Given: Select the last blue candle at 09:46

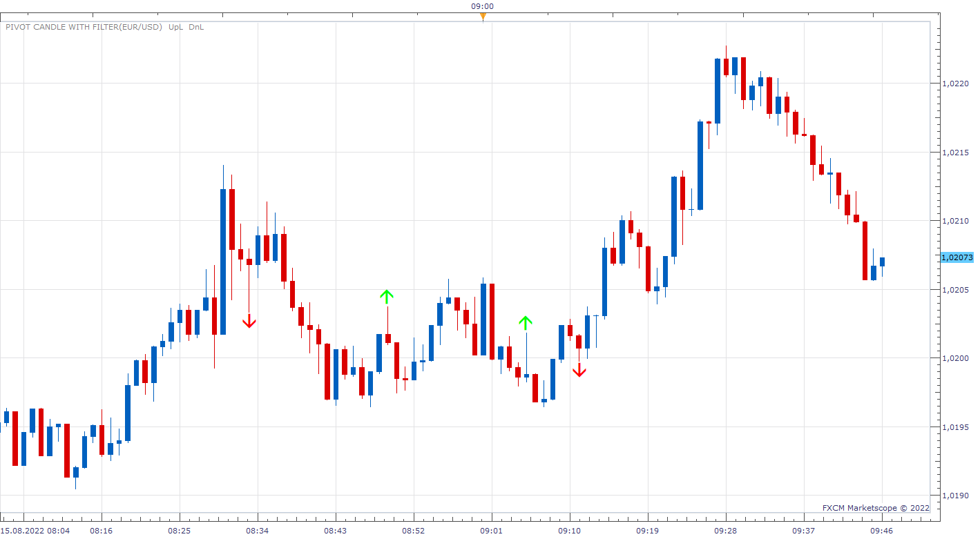Looking at the screenshot, I should (x=882, y=262).
